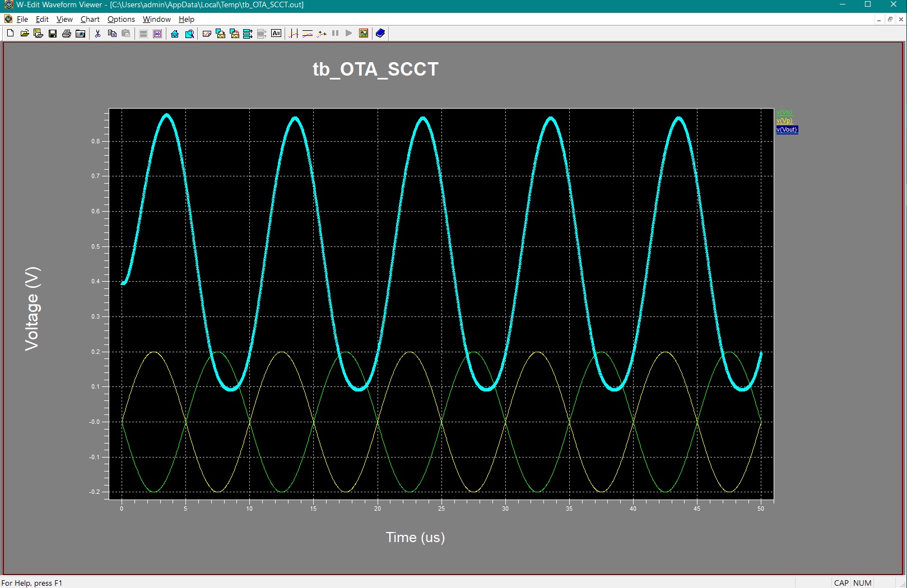Image resolution: width=907 pixels, height=588 pixels.
Task: Select the v(Vp) trace in legend
Action: pos(784,121)
